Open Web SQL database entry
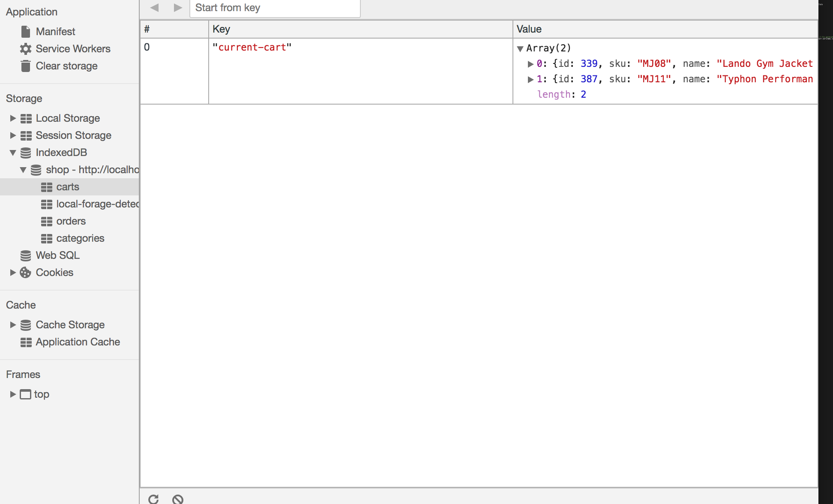This screenshot has width=833, height=504. (57, 255)
